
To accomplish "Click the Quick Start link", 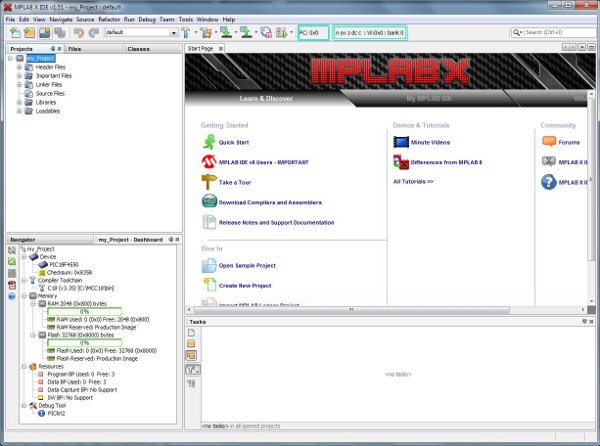I will tap(234, 142).
